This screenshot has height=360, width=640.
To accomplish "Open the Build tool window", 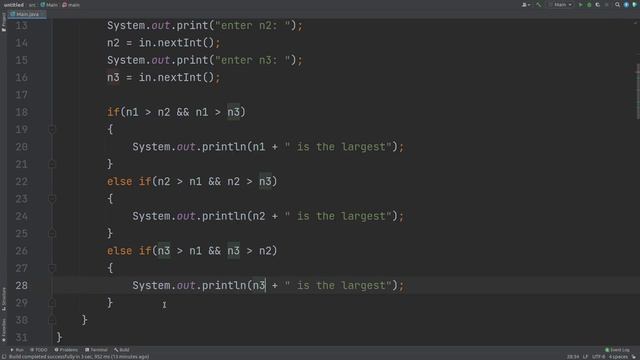I will click(122, 350).
